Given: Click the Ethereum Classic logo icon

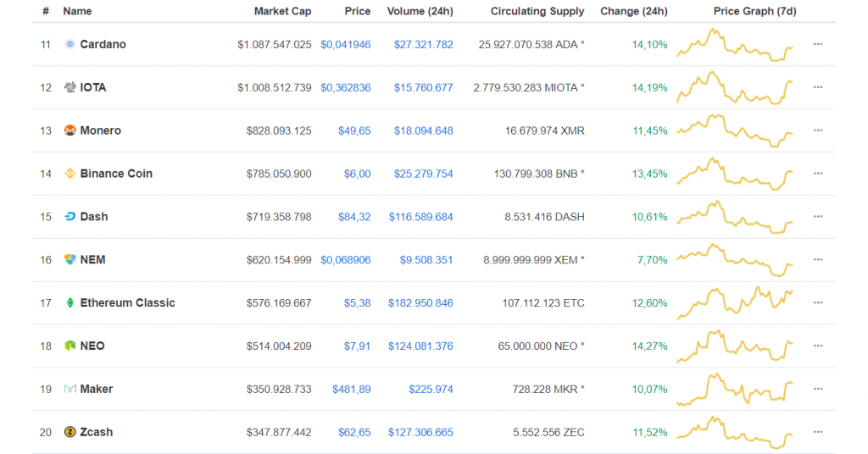Looking at the screenshot, I should click(x=70, y=303).
